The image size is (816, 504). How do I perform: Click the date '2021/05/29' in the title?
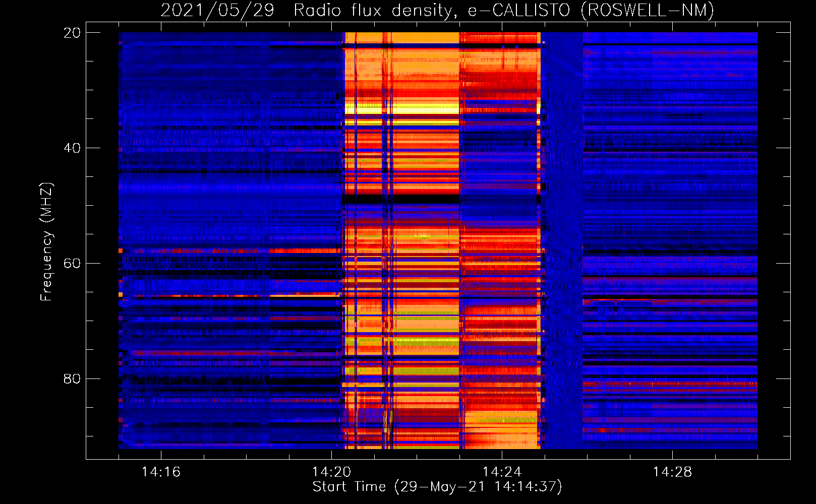click(217, 11)
